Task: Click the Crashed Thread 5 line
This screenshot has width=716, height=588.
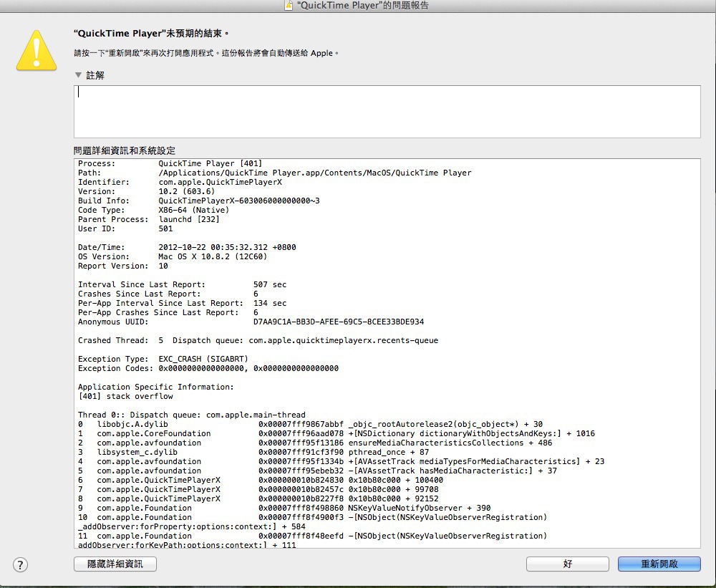Action: (x=258, y=340)
